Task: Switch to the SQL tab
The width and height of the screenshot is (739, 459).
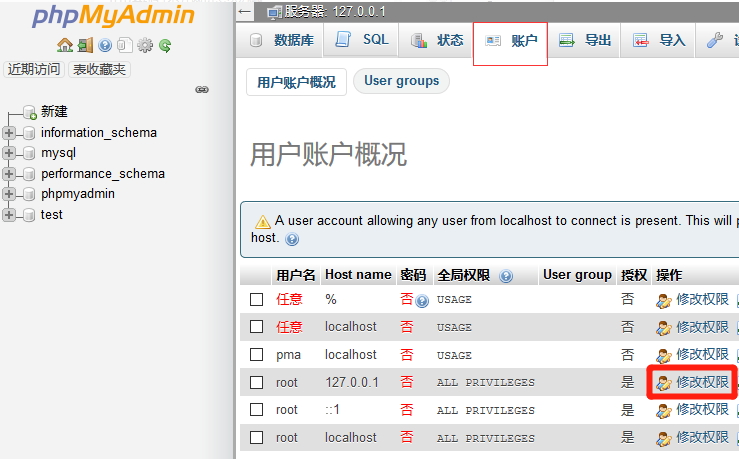Action: tap(362, 40)
